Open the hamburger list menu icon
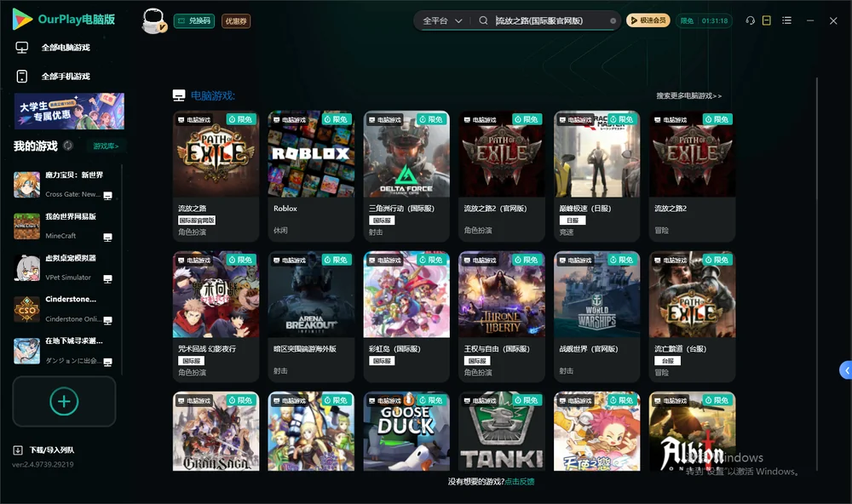 click(x=786, y=20)
